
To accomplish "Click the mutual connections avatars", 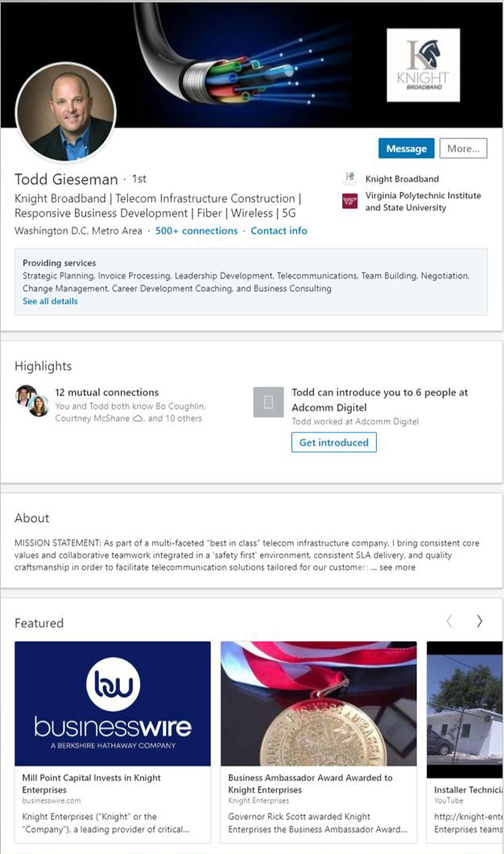I will (32, 400).
